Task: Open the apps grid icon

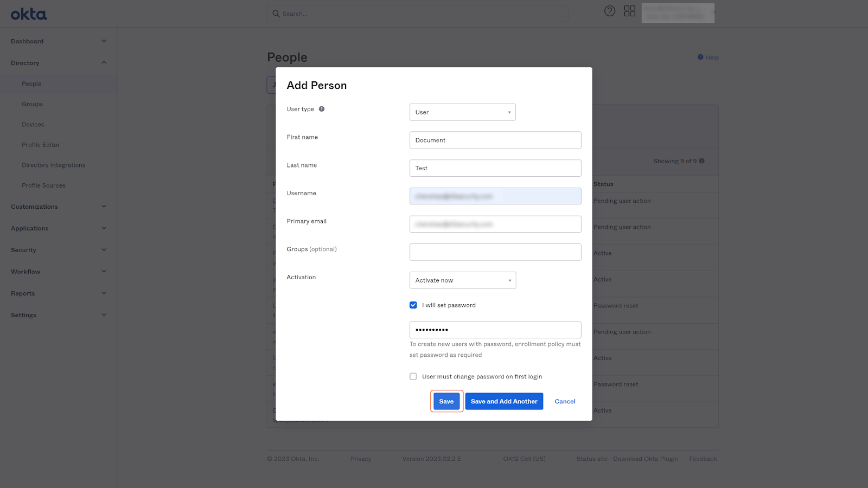Action: click(629, 11)
